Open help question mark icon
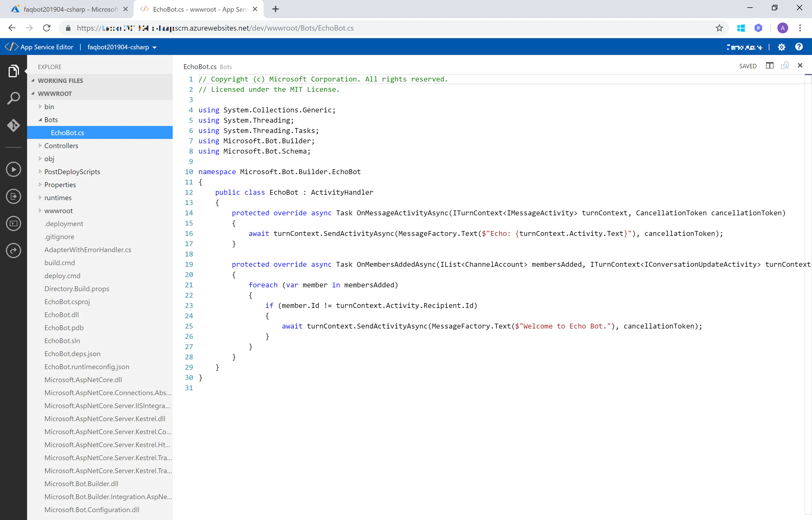 click(799, 47)
